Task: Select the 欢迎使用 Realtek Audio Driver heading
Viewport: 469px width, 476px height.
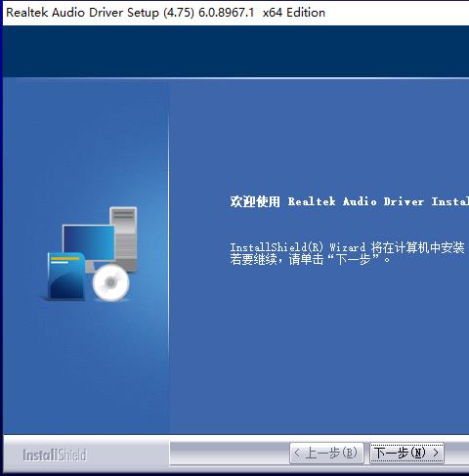Action: [349, 201]
